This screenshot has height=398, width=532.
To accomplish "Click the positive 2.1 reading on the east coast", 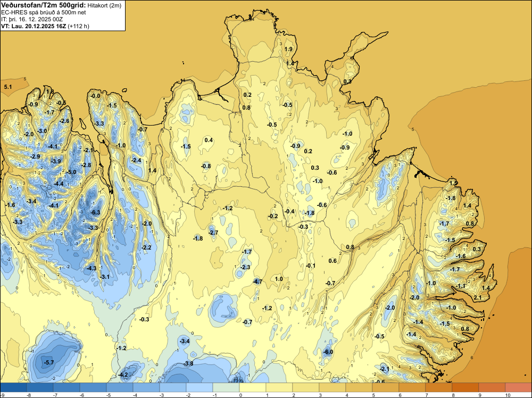I will tap(477, 297).
